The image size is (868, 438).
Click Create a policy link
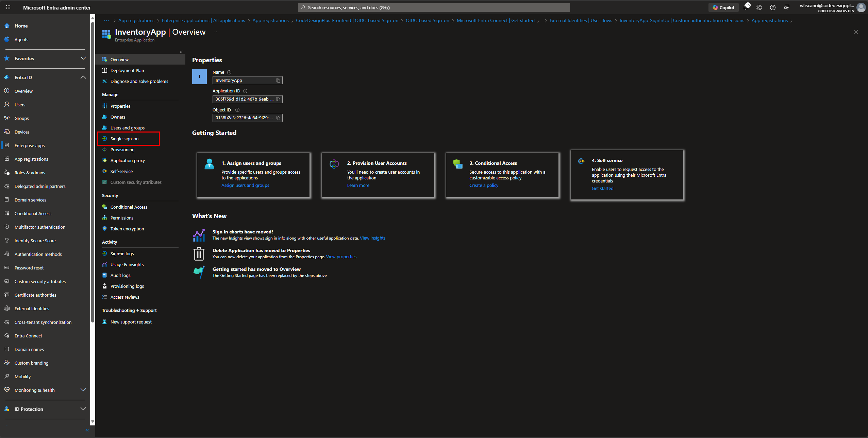pyautogui.click(x=484, y=186)
